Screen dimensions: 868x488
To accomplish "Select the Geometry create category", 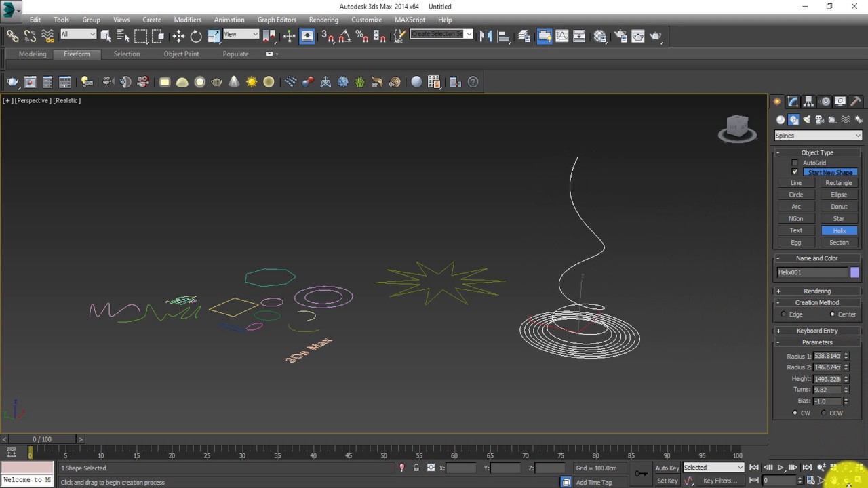I will pos(781,120).
